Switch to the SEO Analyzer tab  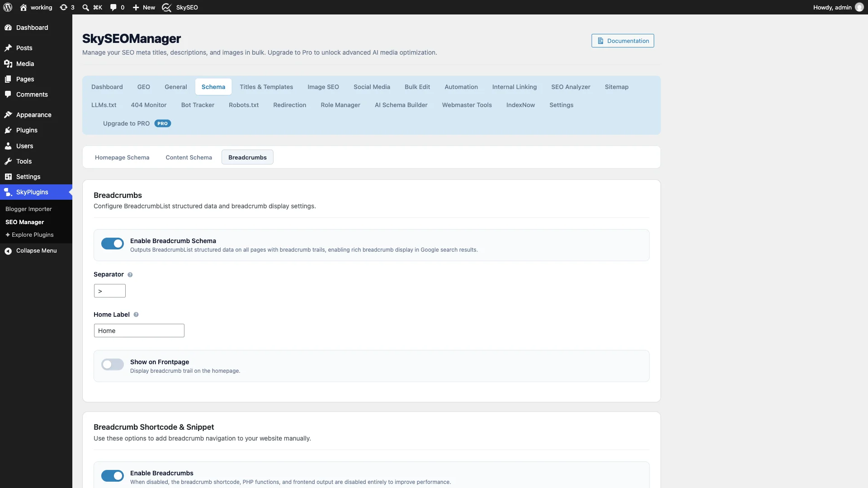coord(571,87)
